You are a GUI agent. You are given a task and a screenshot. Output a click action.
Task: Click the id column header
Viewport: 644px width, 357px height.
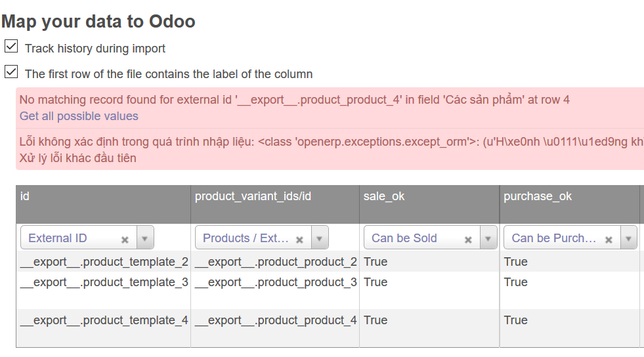tap(103, 204)
